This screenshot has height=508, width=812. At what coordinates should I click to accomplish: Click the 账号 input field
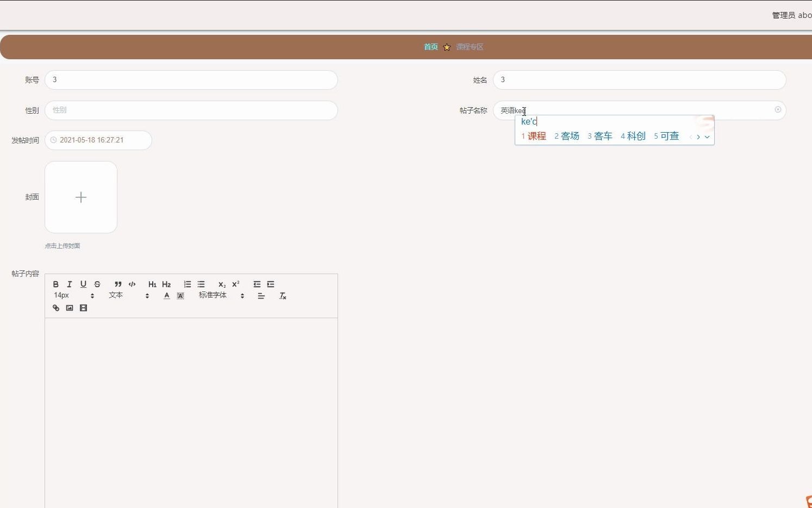(x=191, y=80)
